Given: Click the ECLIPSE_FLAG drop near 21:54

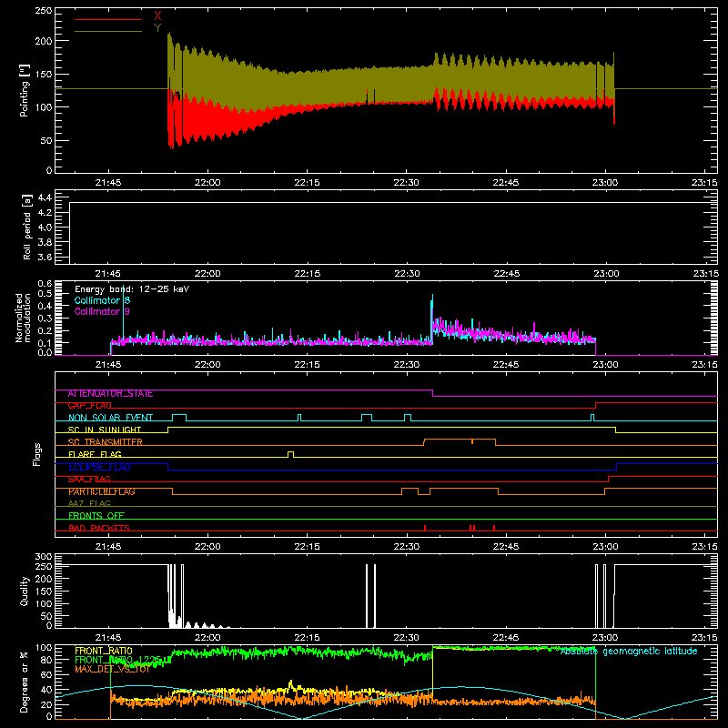Looking at the screenshot, I should pyautogui.click(x=167, y=467).
